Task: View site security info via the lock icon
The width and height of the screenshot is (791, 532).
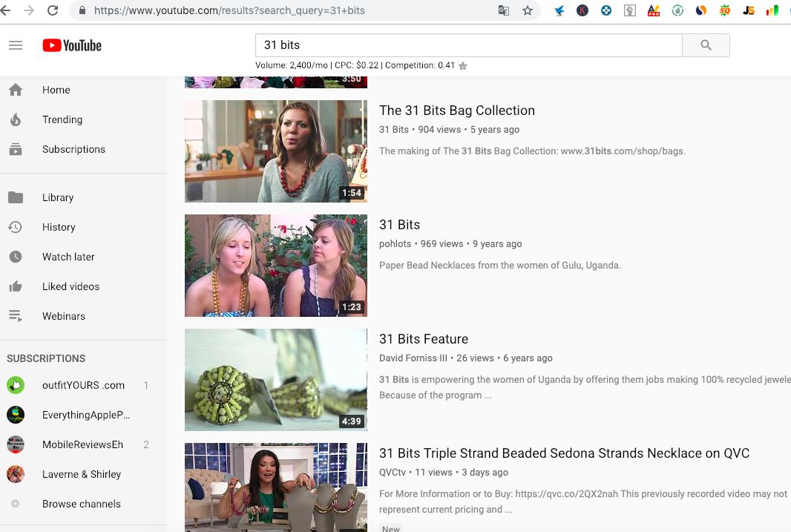Action: pyautogui.click(x=82, y=10)
